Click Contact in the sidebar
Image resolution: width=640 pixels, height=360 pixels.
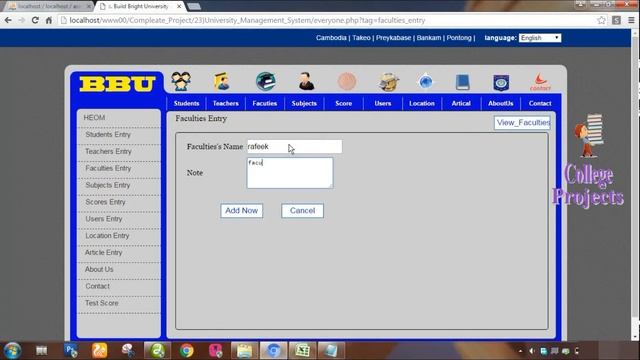(x=98, y=286)
